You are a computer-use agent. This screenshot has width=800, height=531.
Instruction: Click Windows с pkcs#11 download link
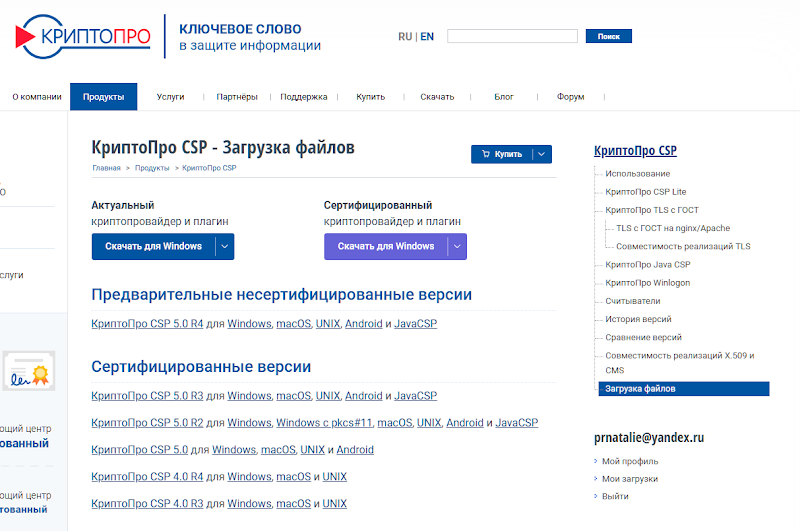pyautogui.click(x=323, y=423)
